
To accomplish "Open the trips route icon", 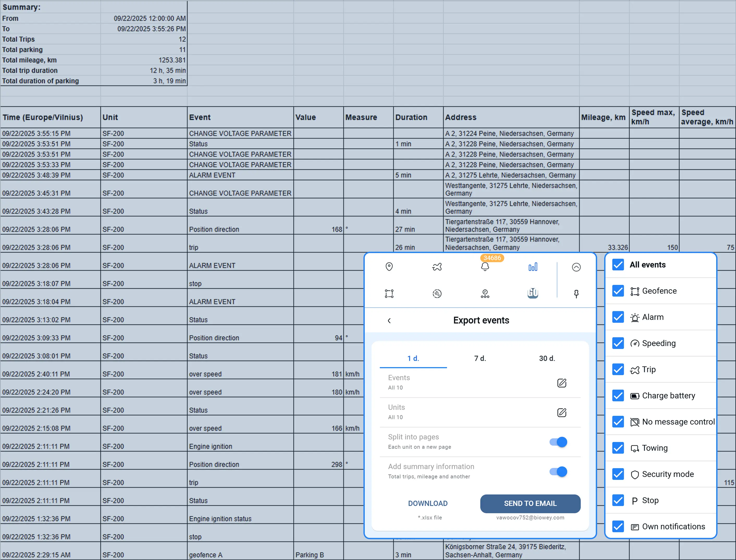I will pyautogui.click(x=437, y=267).
